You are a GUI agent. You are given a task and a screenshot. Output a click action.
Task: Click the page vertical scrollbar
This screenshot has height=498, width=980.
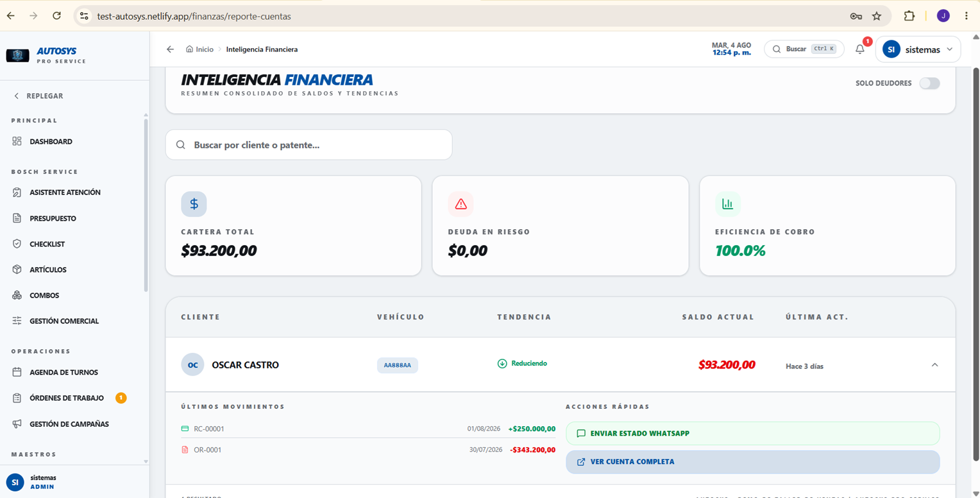pyautogui.click(x=976, y=263)
